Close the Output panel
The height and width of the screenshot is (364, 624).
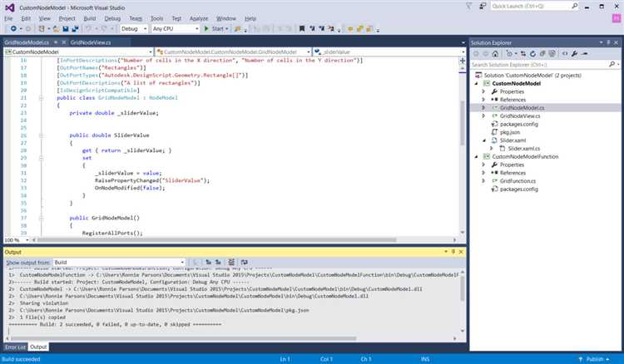click(461, 252)
